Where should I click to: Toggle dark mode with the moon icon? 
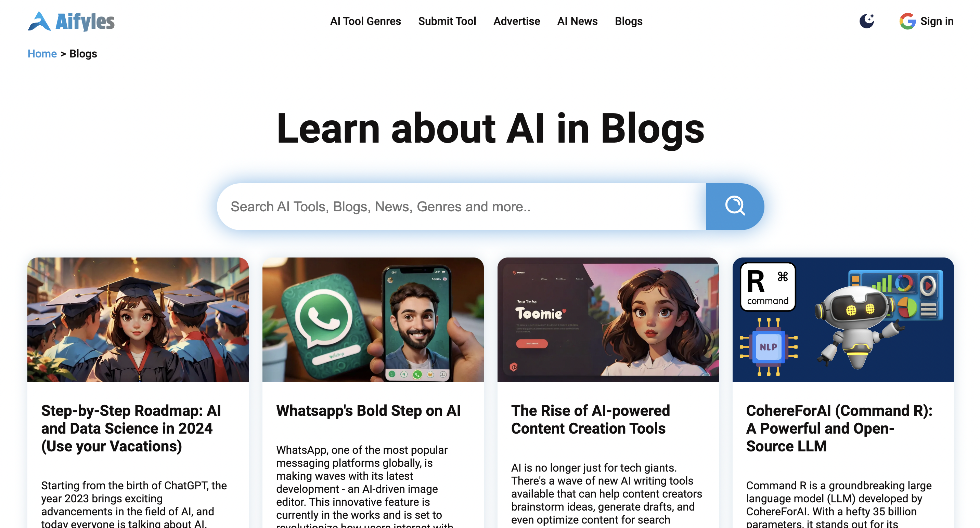click(867, 21)
